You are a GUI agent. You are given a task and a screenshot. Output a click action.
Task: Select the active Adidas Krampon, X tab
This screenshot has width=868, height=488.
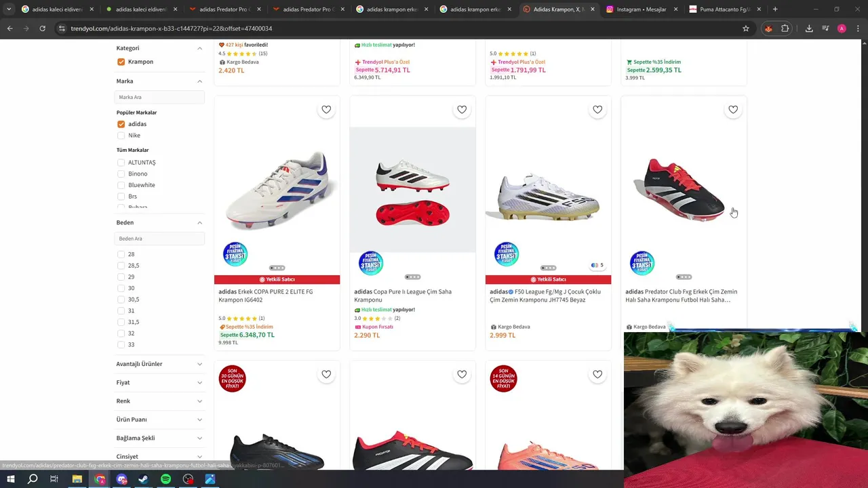(x=559, y=9)
